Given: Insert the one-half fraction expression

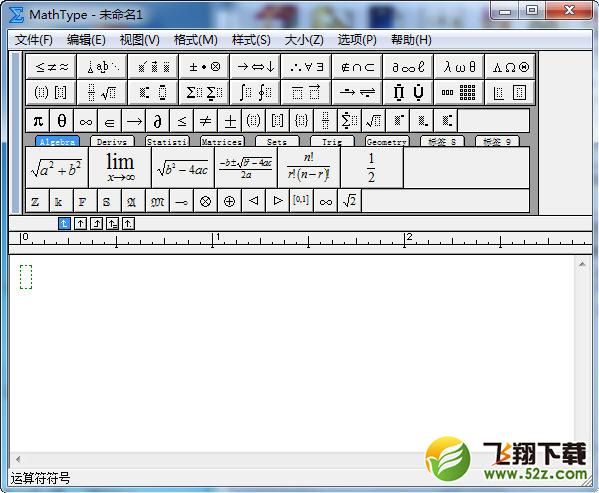Looking at the screenshot, I should click(371, 167).
